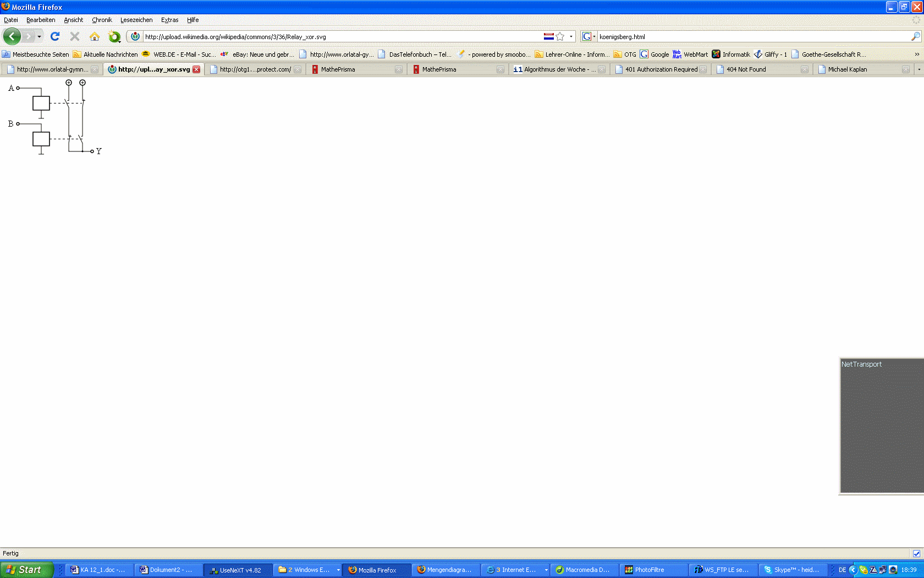The width and height of the screenshot is (924, 578).
Task: Open the Datei menu
Action: coord(11,20)
